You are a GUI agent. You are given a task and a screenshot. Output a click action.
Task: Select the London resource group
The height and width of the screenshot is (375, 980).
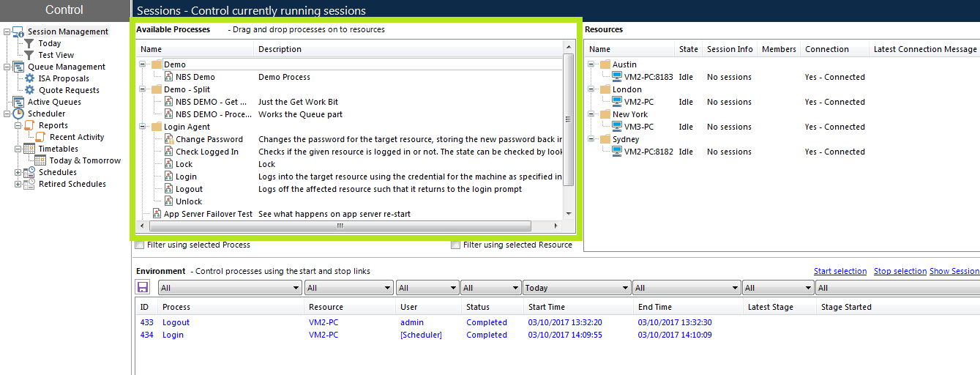click(627, 89)
